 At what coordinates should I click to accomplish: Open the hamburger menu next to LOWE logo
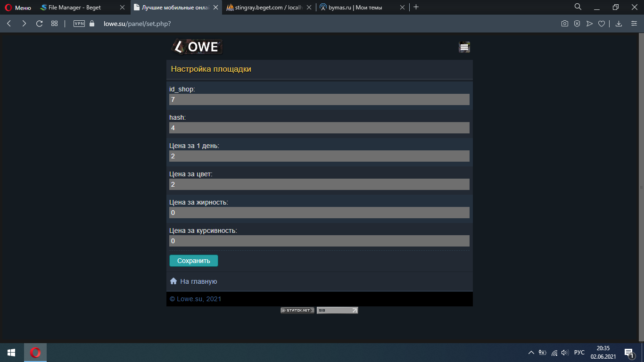[x=464, y=47]
